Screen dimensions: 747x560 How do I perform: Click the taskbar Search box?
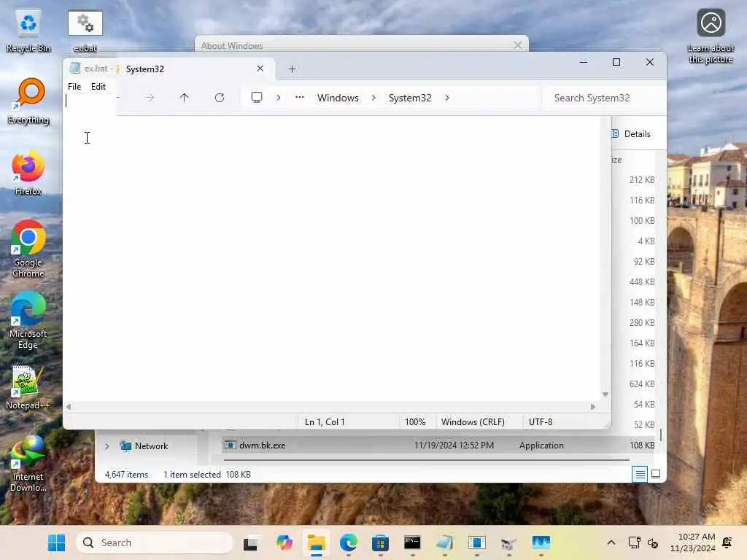[155, 542]
